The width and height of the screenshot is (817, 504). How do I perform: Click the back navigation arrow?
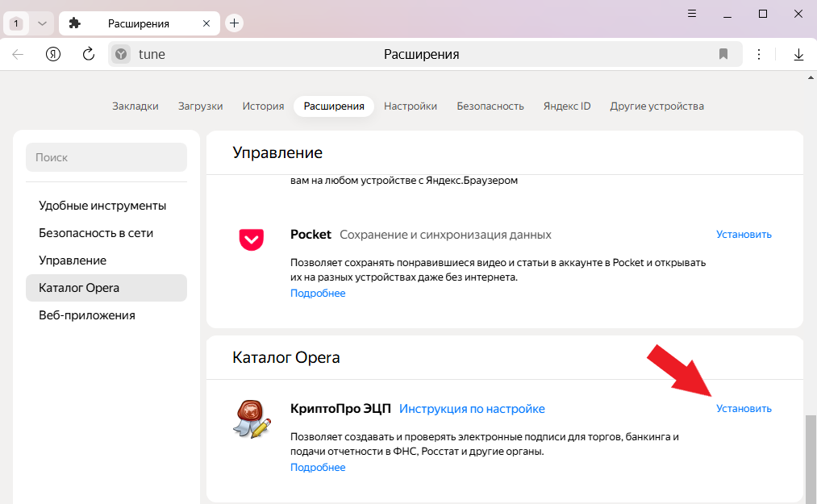(18, 54)
